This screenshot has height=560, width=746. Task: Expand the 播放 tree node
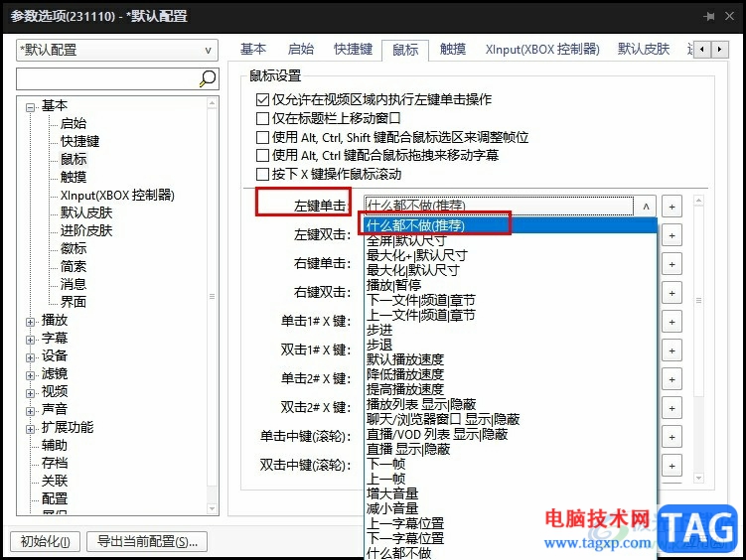tap(30, 322)
